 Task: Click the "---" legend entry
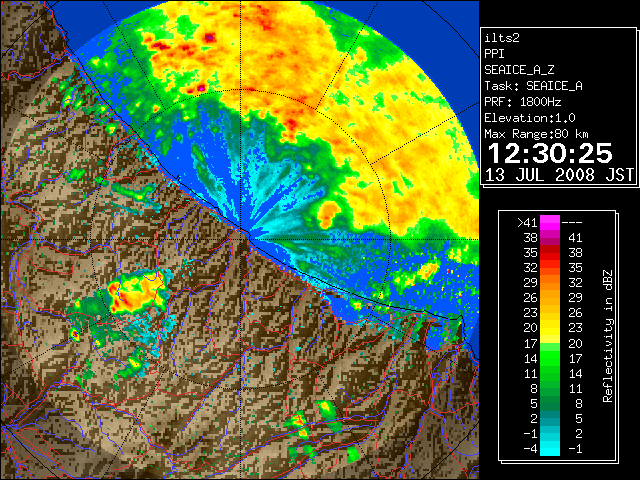(x=572, y=223)
